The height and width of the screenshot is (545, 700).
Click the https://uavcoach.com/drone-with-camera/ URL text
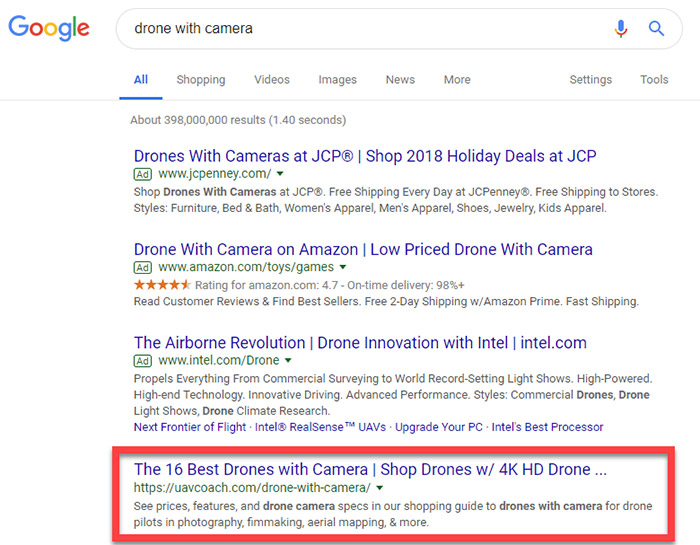pos(252,488)
